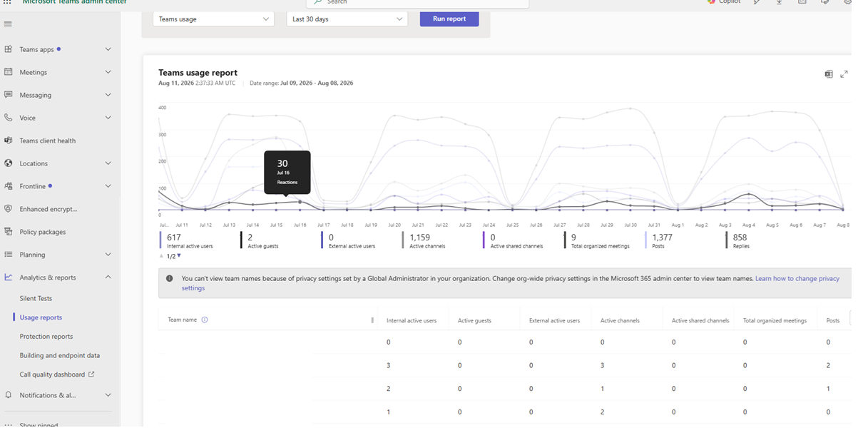Screen dimensions: 868x428
Task: Click the Enhanced encryption shield icon
Action: pyautogui.click(x=9, y=209)
